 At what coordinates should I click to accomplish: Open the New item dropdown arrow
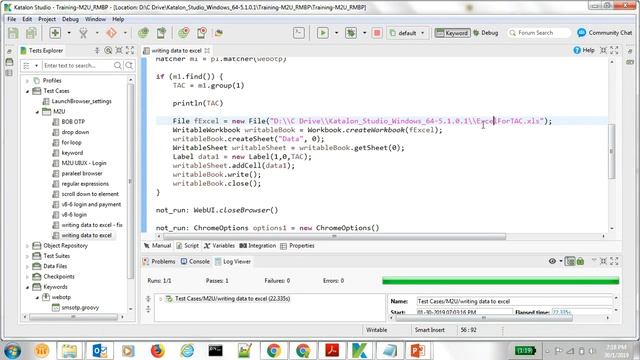click(x=69, y=33)
